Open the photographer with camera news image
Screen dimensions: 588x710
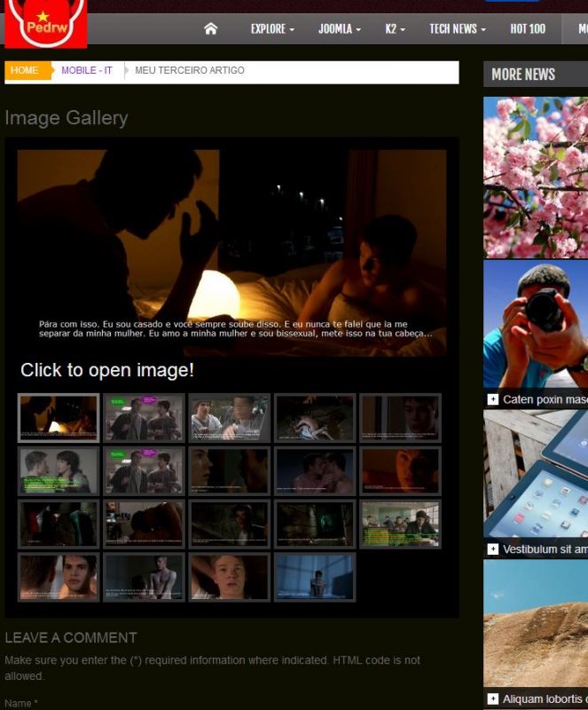click(x=536, y=324)
